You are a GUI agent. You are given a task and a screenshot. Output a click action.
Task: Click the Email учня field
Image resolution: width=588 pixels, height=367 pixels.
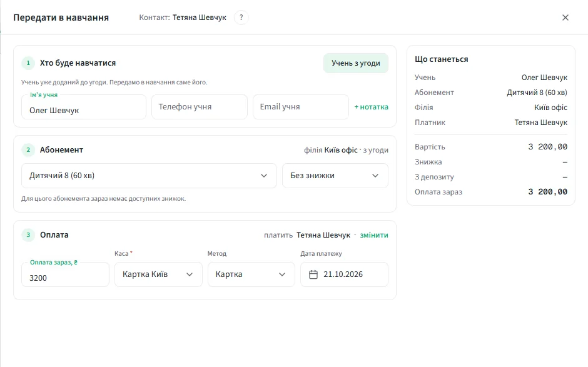[x=301, y=107]
